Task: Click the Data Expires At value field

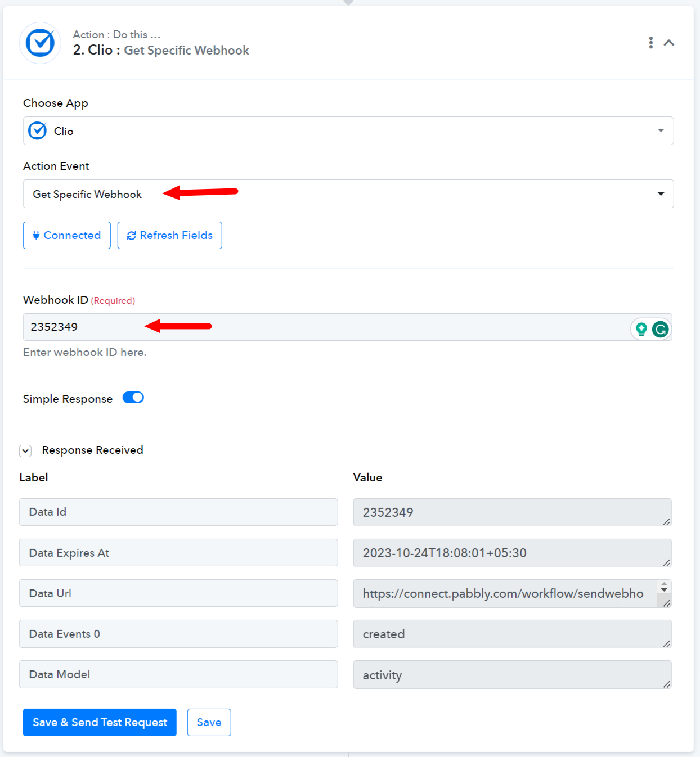Action: pos(512,553)
